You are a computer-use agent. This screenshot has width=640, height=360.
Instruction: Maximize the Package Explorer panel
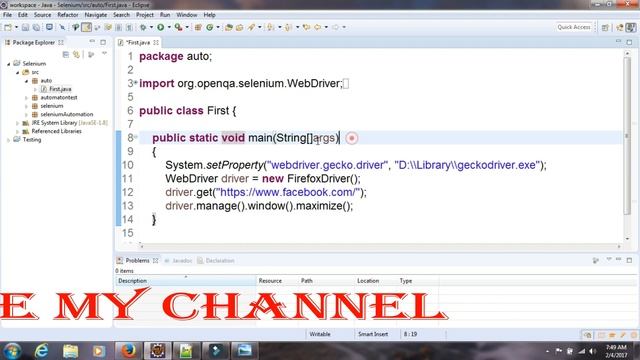click(x=103, y=42)
